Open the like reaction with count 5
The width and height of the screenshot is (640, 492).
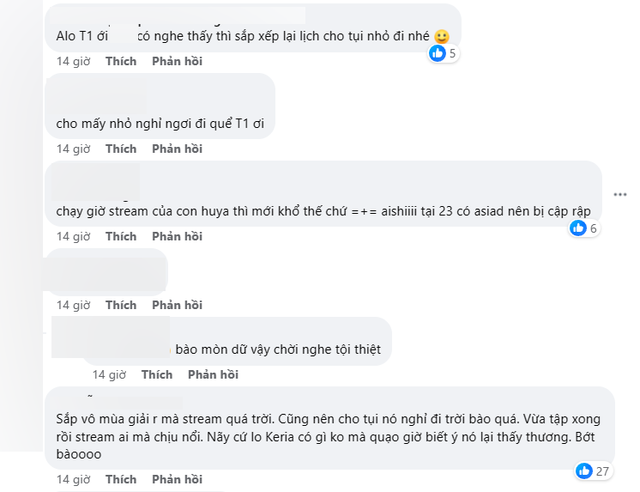tap(443, 53)
